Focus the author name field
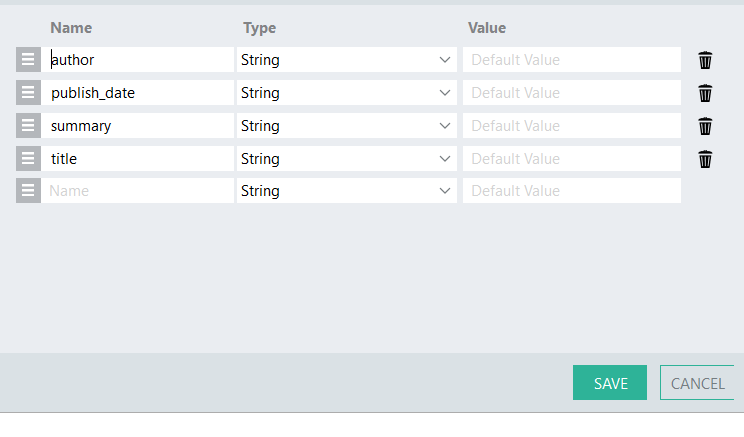 138,59
